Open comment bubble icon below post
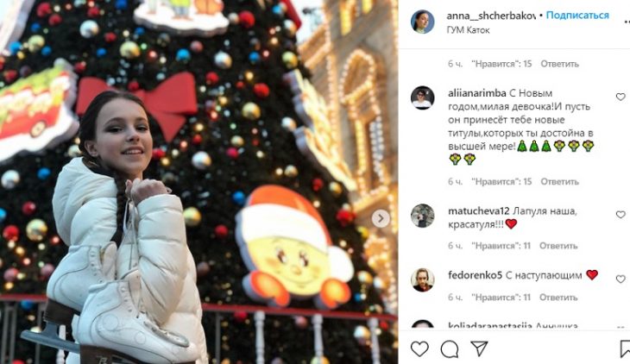 449,348
